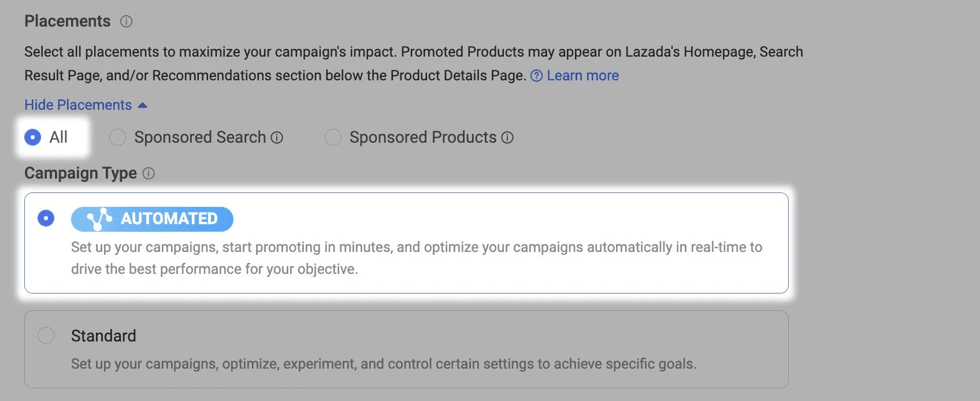Click the info icon next to Sponsored Products
The image size is (980, 401).
tap(507, 138)
